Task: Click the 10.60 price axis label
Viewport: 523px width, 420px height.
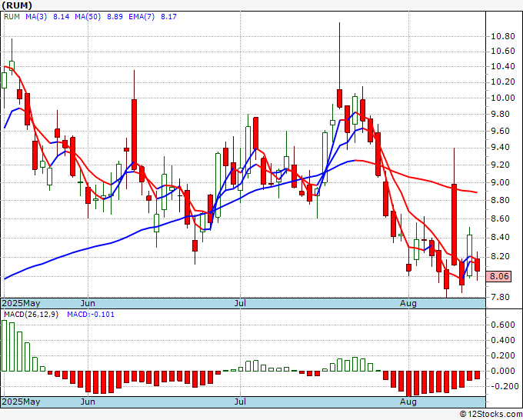Action: click(x=503, y=51)
